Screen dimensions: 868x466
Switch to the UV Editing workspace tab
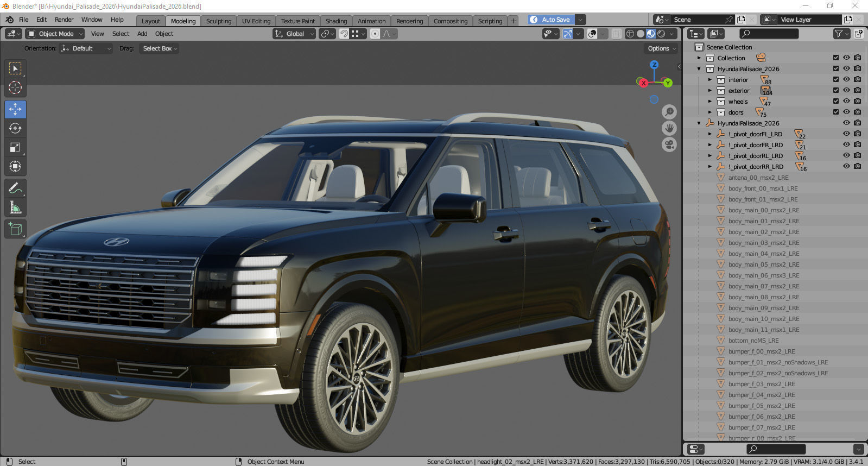coord(256,21)
